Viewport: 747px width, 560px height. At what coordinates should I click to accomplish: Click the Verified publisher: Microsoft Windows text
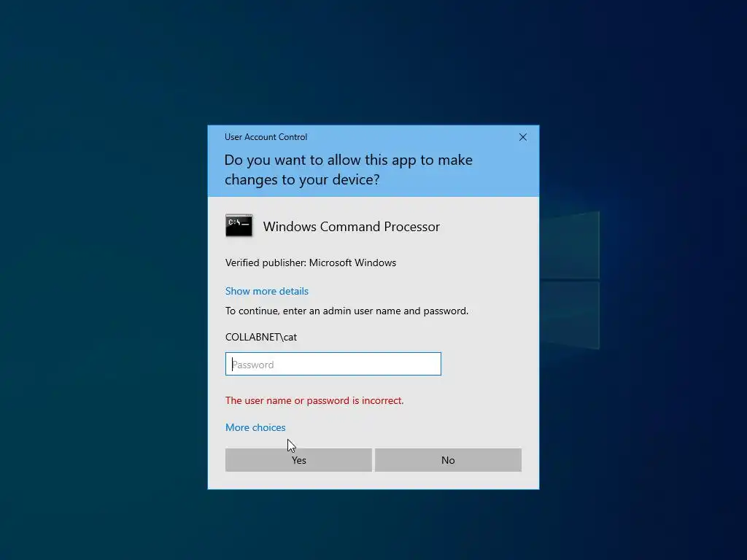pyautogui.click(x=311, y=262)
